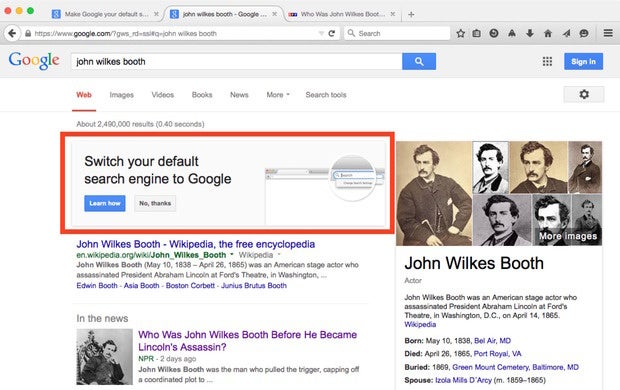Open the Izola Mills D'Arcy spouse link
Image resolution: width=620 pixels, height=390 pixels.
point(463,380)
